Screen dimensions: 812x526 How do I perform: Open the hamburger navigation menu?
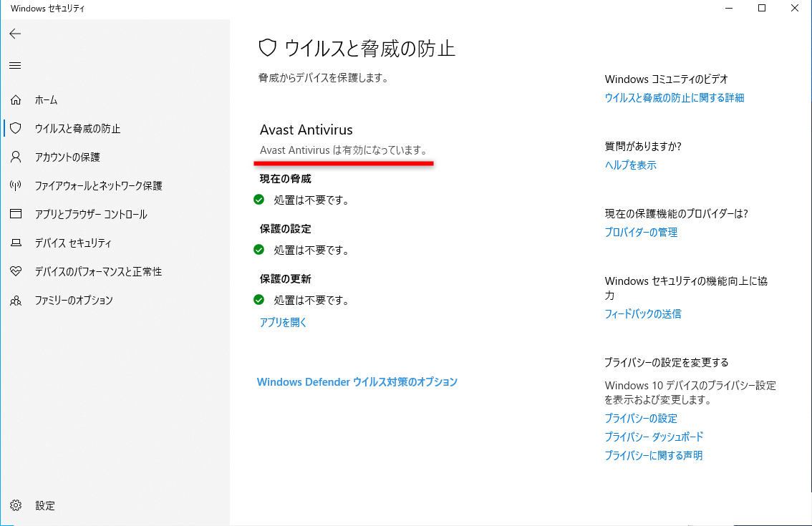coord(14,65)
